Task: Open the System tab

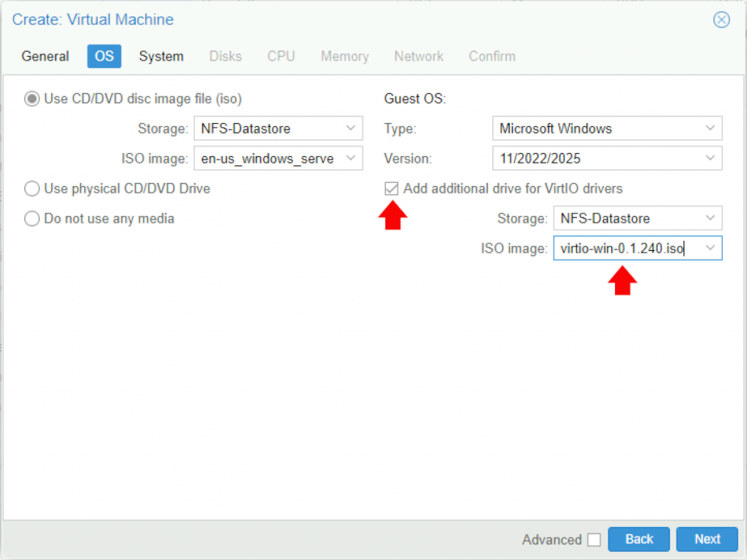Action: coord(161,56)
